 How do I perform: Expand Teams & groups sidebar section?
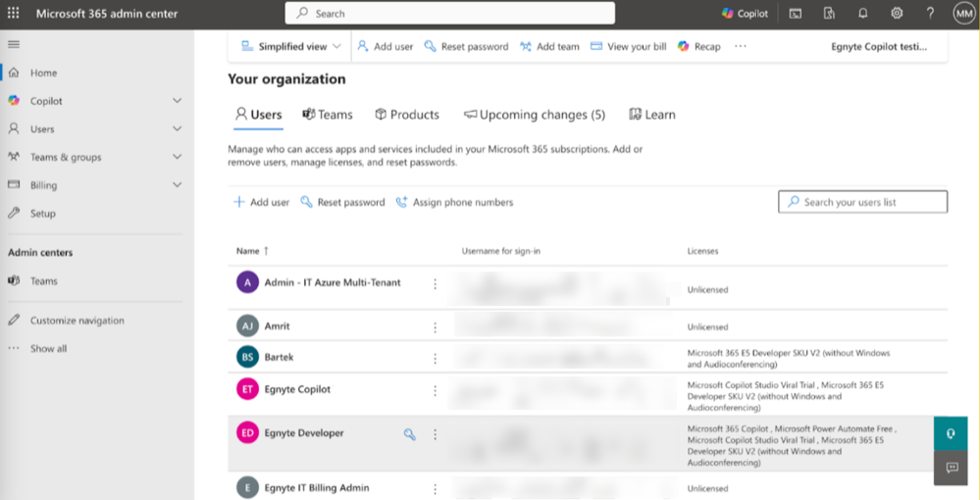[x=178, y=157]
